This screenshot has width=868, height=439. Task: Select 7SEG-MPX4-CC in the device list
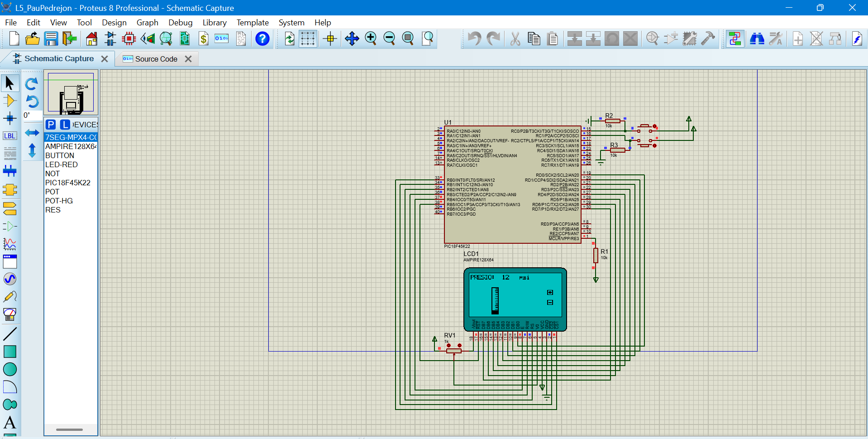tap(71, 137)
